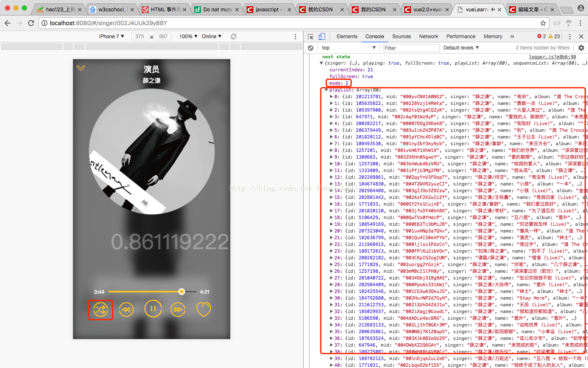Close the javascript browser tab
Screen dimensions: 588x368
[x=289, y=9]
